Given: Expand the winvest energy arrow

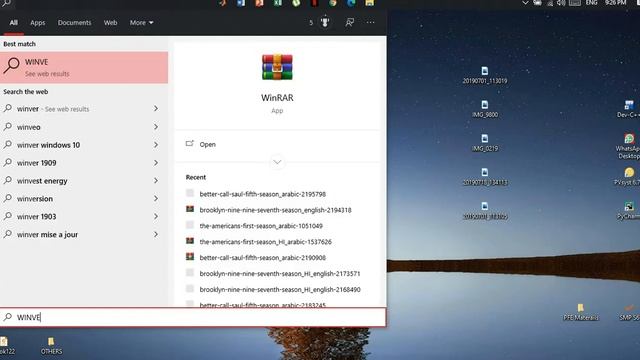Looking at the screenshot, I should (156, 181).
